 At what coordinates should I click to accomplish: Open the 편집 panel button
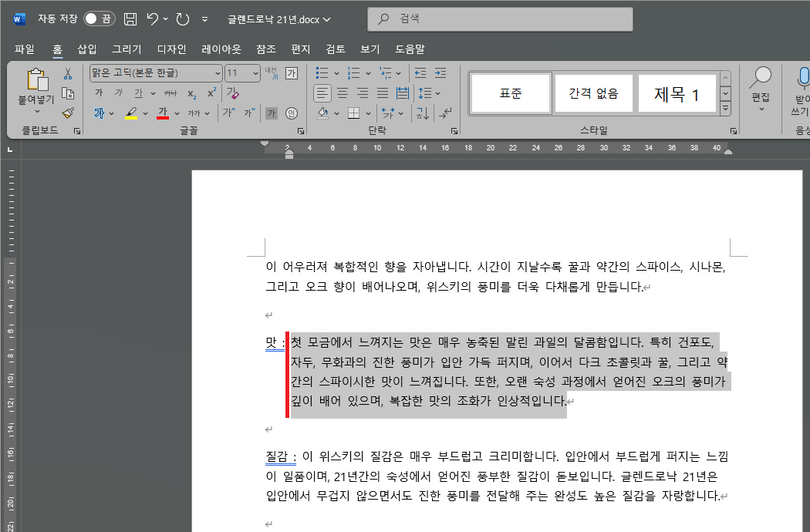[x=760, y=93]
